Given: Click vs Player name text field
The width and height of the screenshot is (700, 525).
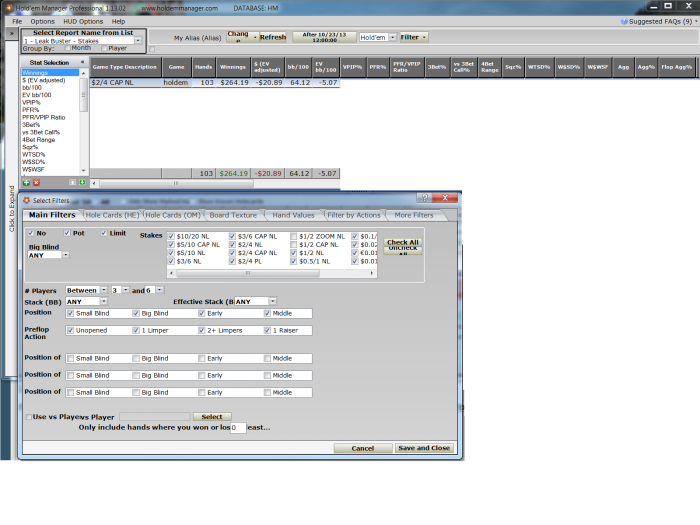Looking at the screenshot, I should pos(155,417).
